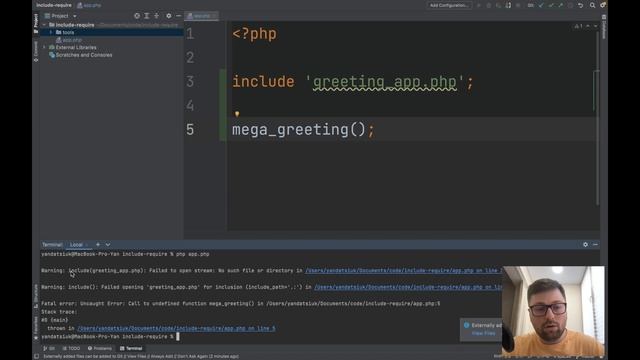Image resolution: width=640 pixels, height=360 pixels.
Task: Add a new terminal session with plus icon
Action: (98, 244)
